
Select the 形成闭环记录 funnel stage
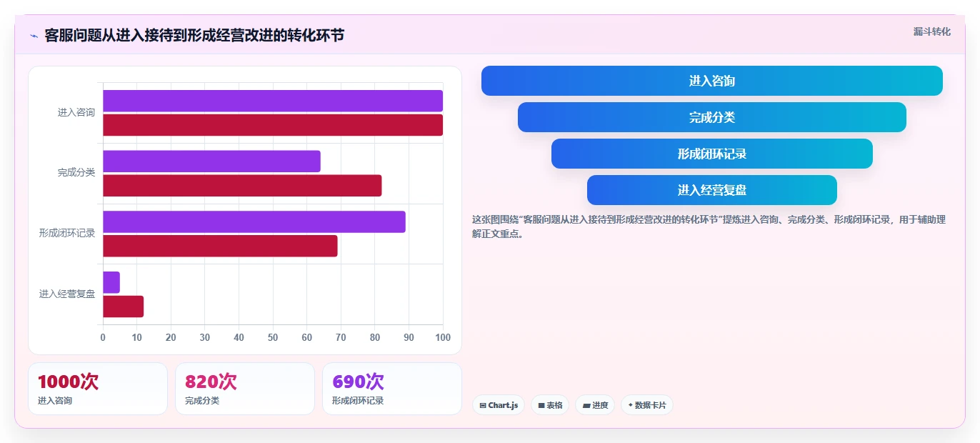[712, 154]
